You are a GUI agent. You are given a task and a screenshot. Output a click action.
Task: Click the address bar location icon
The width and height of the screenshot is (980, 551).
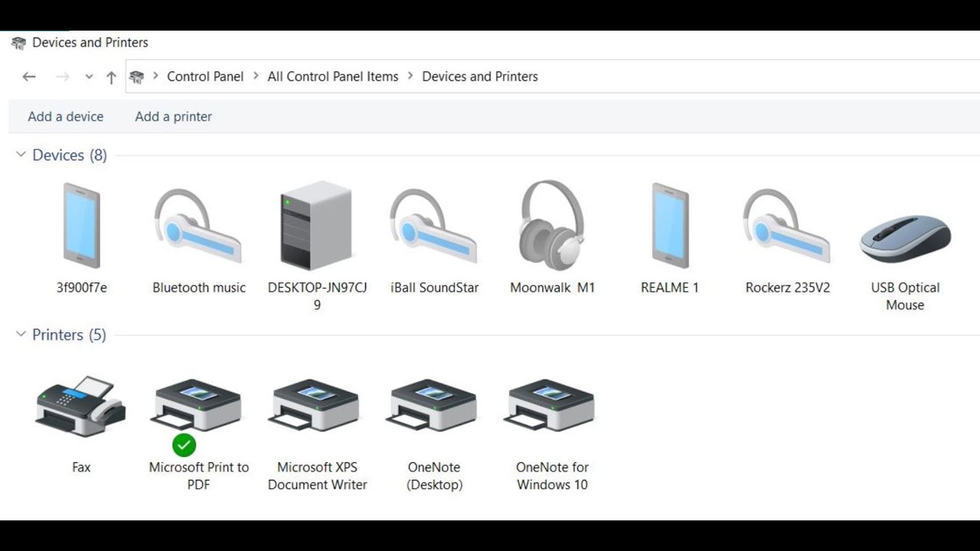137,77
